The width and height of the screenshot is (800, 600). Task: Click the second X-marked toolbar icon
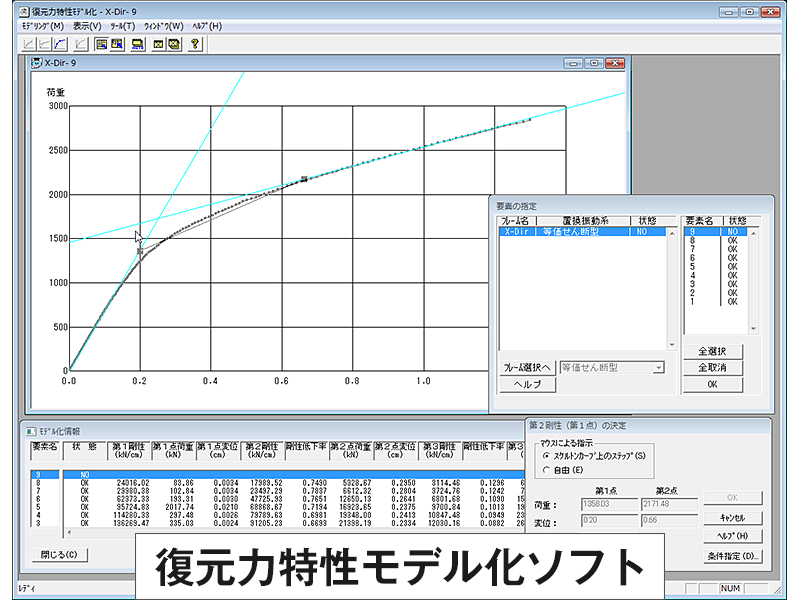pos(174,44)
